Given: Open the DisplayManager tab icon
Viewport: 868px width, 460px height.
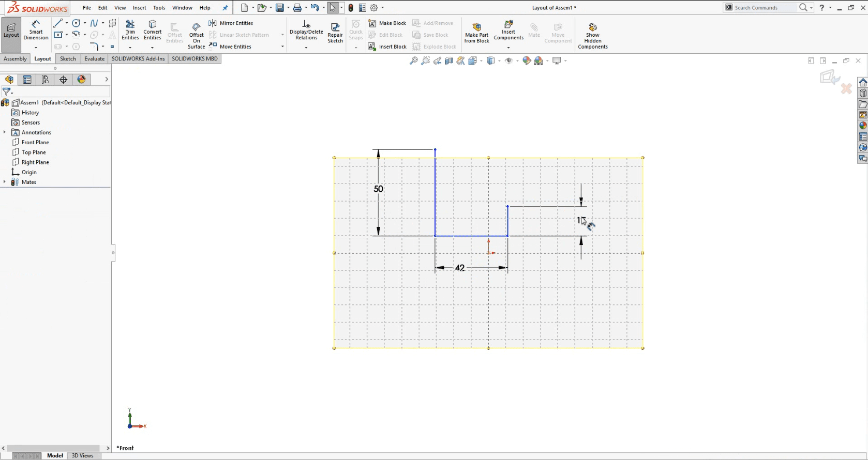Looking at the screenshot, I should 82,80.
